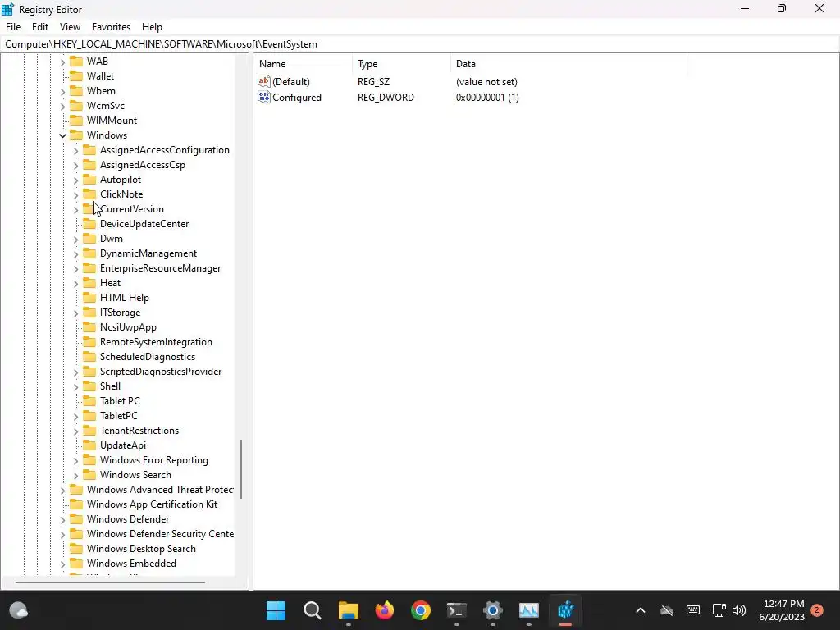The image size is (840, 630).
Task: Click the Configured DWORD value icon
Action: coord(264,97)
